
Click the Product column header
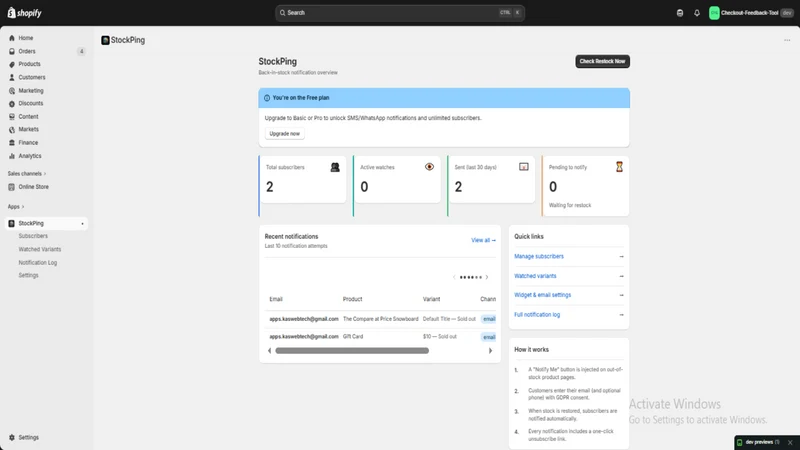pyautogui.click(x=353, y=299)
